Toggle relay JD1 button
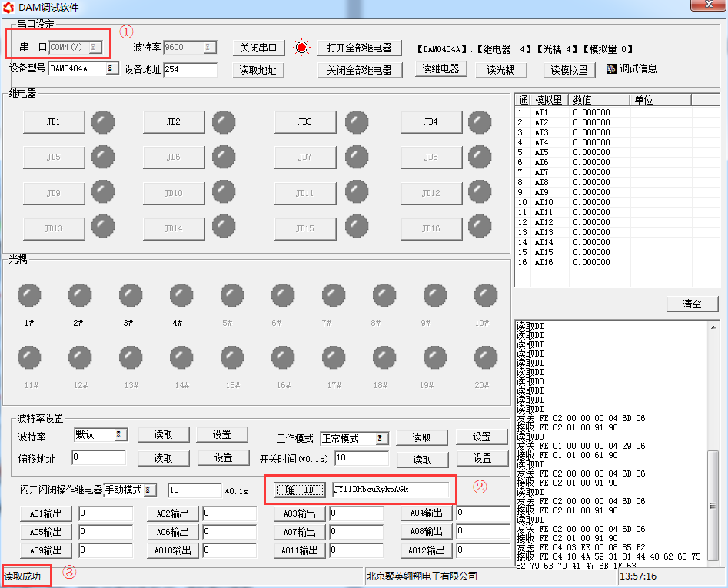The width and height of the screenshot is (728, 588). point(53,121)
